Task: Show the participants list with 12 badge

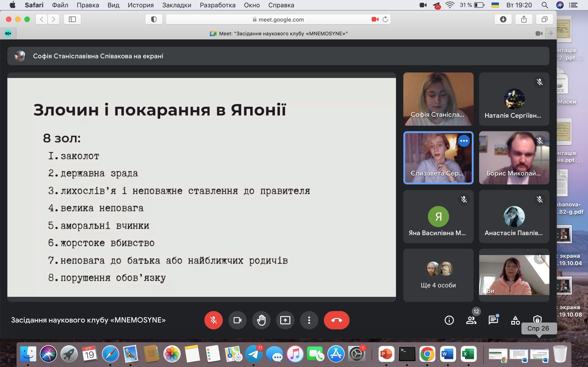Action: tap(471, 320)
